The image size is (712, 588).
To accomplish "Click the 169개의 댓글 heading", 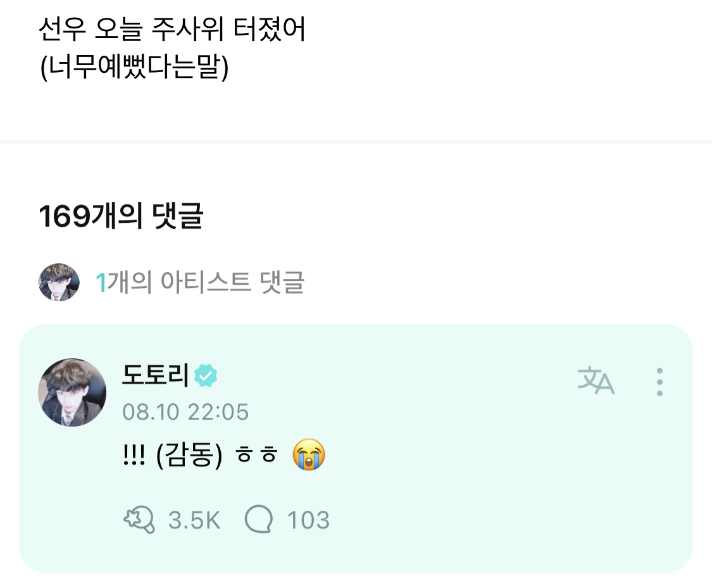I will 121,217.
